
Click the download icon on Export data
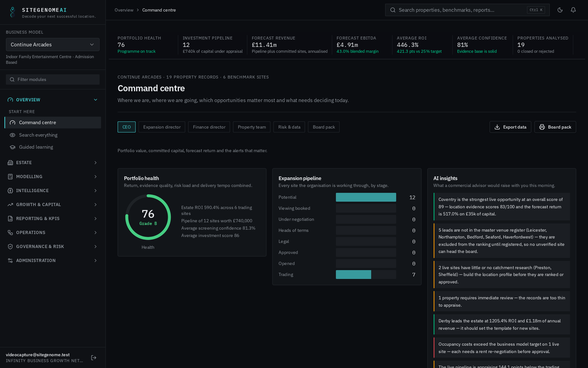click(497, 127)
